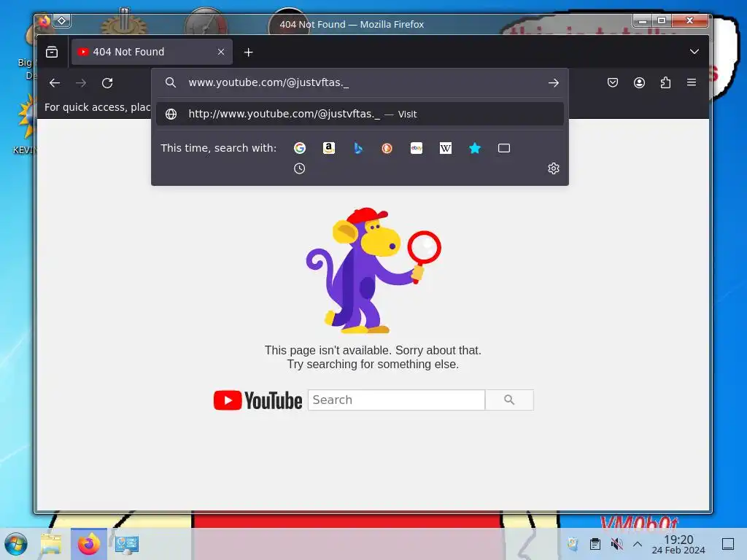Minimize the Firefox window
Image resolution: width=747 pixels, height=560 pixels.
coord(643,20)
